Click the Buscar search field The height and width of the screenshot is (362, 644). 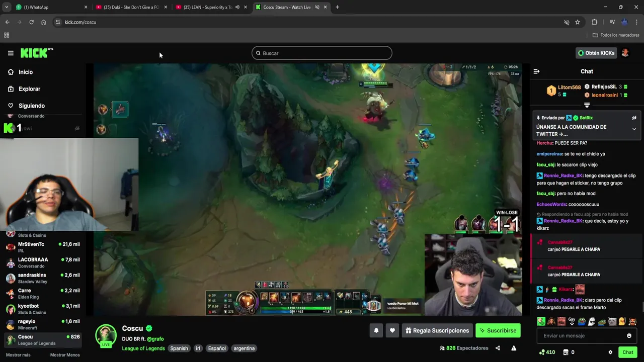coord(322,53)
